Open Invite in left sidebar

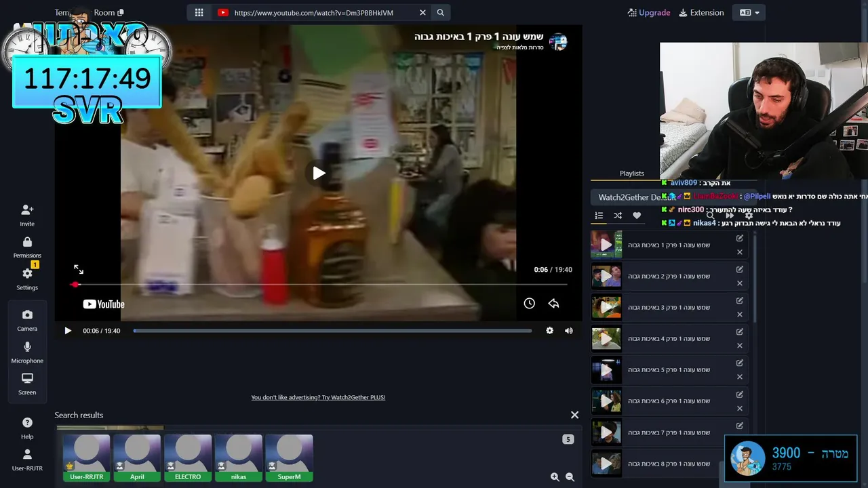coord(27,215)
